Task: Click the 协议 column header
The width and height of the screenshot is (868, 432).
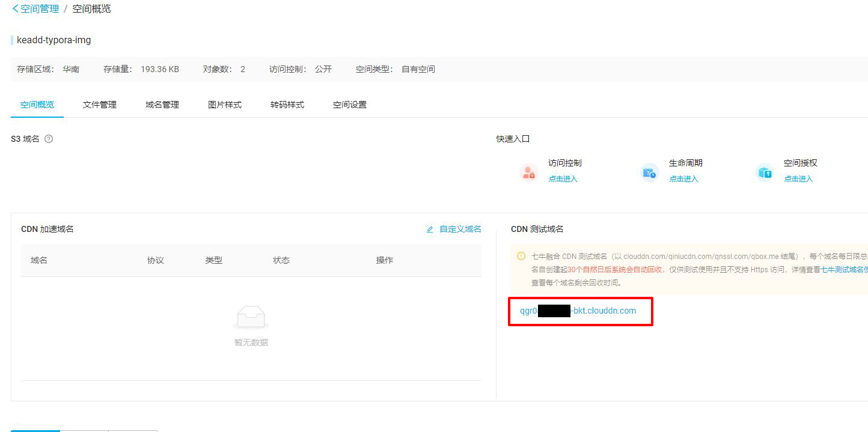Action: 156,260
